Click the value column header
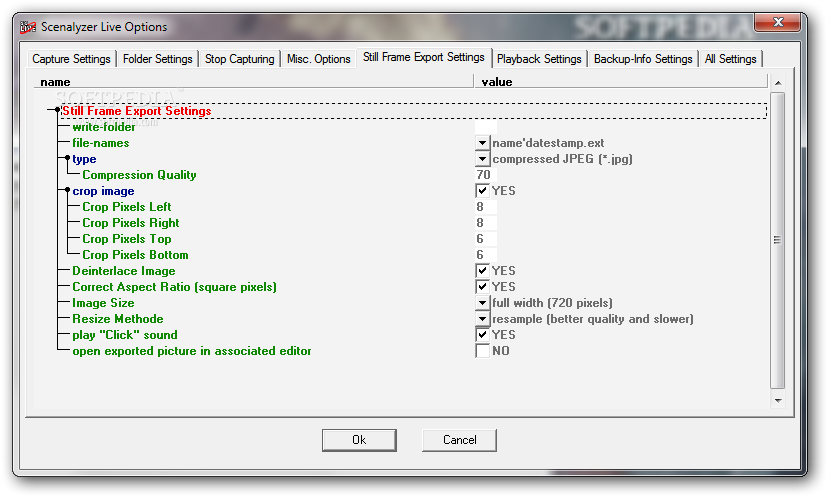Screen dimensions: 828x497 point(621,82)
